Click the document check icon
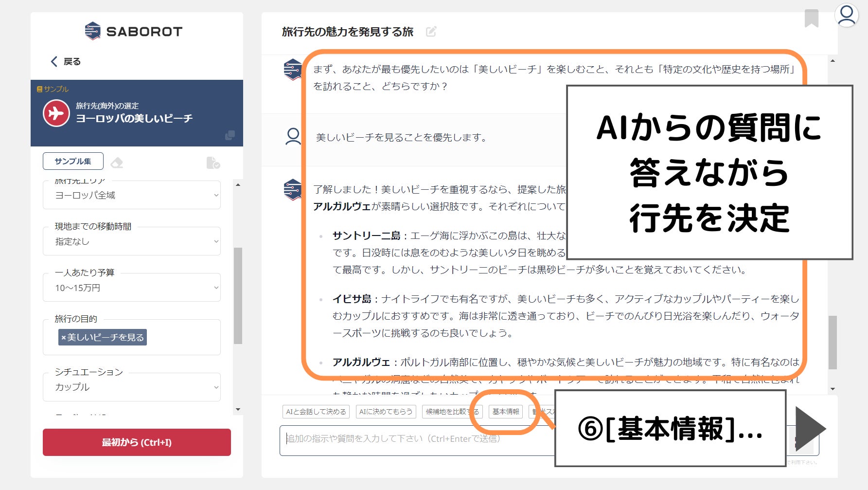This screenshot has height=490, width=868. click(x=213, y=163)
